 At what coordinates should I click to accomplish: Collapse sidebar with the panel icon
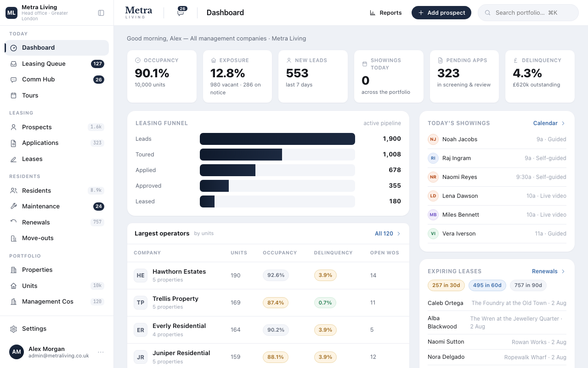[101, 13]
